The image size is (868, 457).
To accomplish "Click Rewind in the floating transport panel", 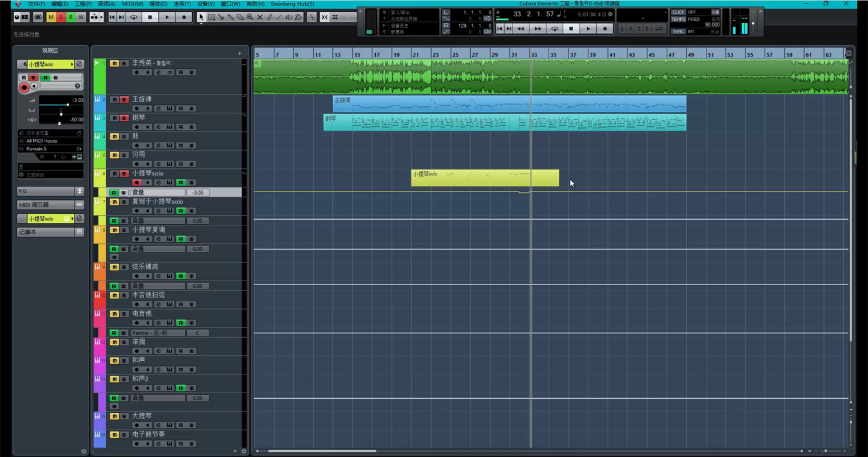I will (x=521, y=28).
